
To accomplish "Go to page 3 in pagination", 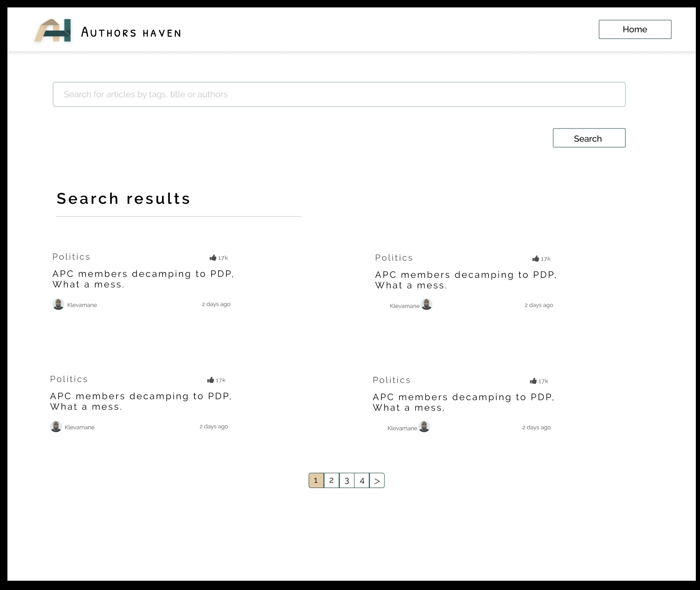I will point(347,481).
